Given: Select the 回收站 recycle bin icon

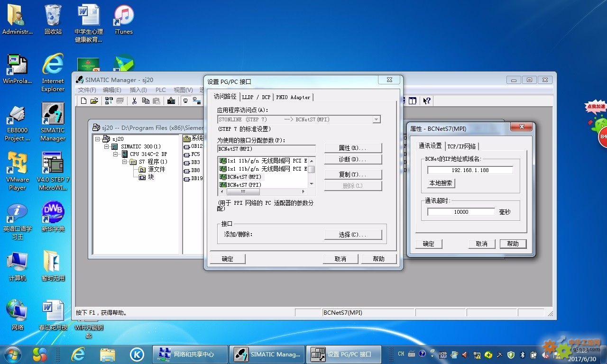Looking at the screenshot, I should click(x=53, y=20).
